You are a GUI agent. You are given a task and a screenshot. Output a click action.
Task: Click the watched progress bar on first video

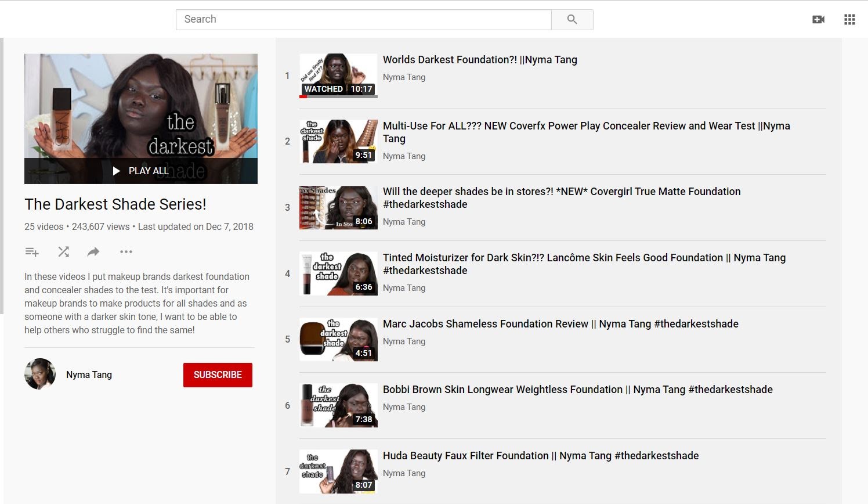338,96
